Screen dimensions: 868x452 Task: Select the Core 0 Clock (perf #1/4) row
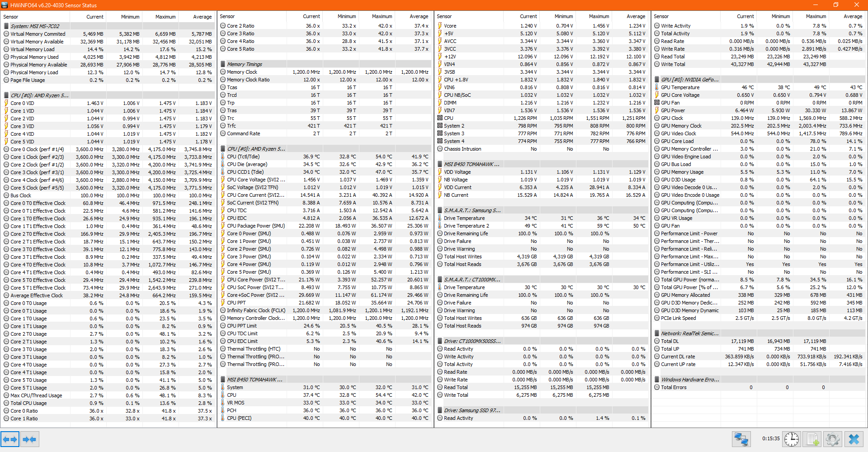108,149
